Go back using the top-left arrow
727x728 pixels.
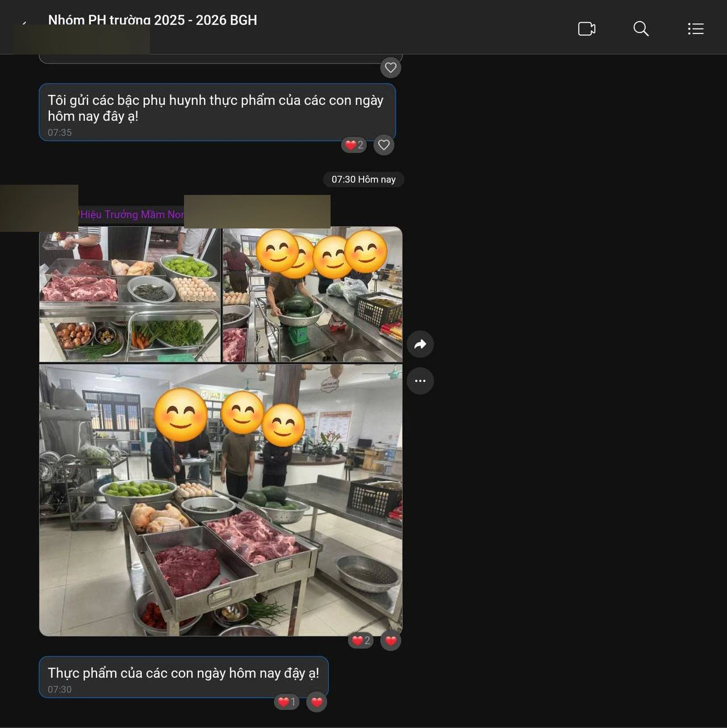24,23
